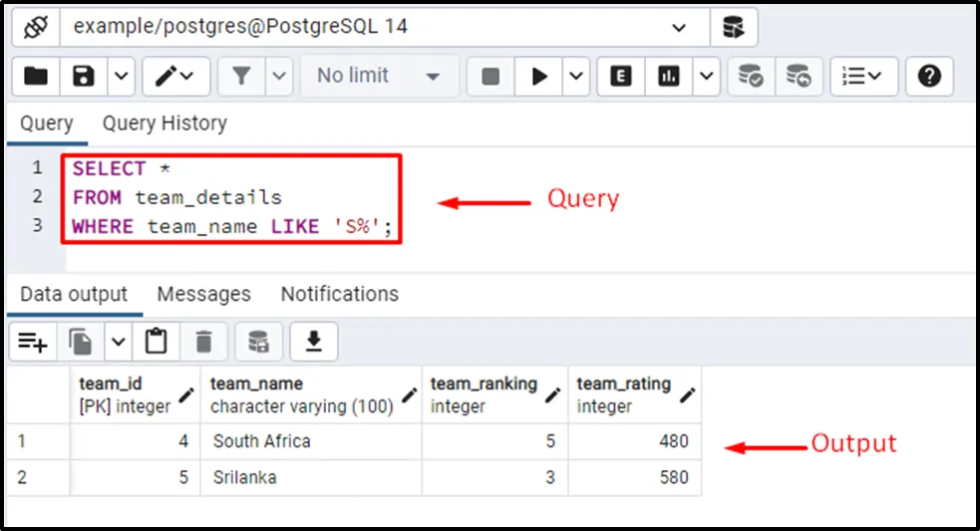
Task: Open the macros list menu
Action: 863,77
